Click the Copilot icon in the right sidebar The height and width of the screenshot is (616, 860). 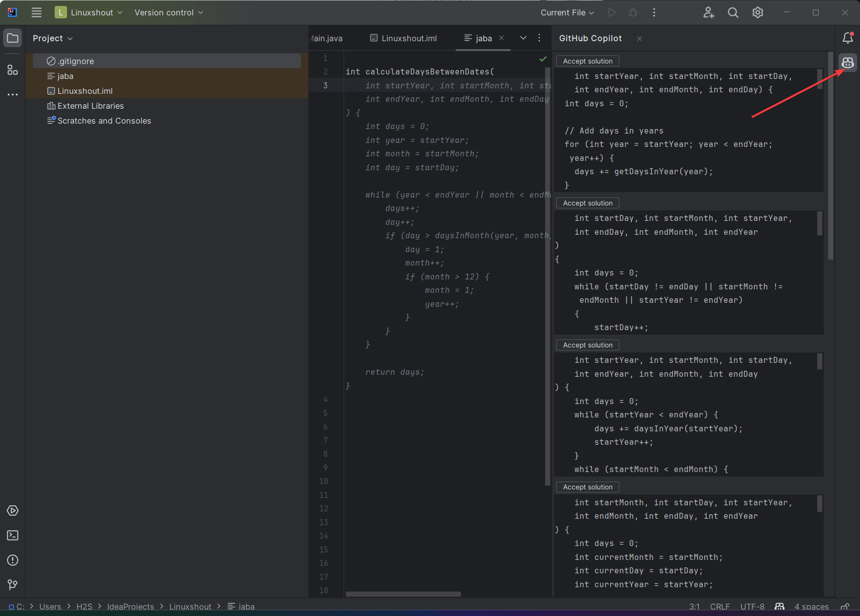pyautogui.click(x=848, y=63)
